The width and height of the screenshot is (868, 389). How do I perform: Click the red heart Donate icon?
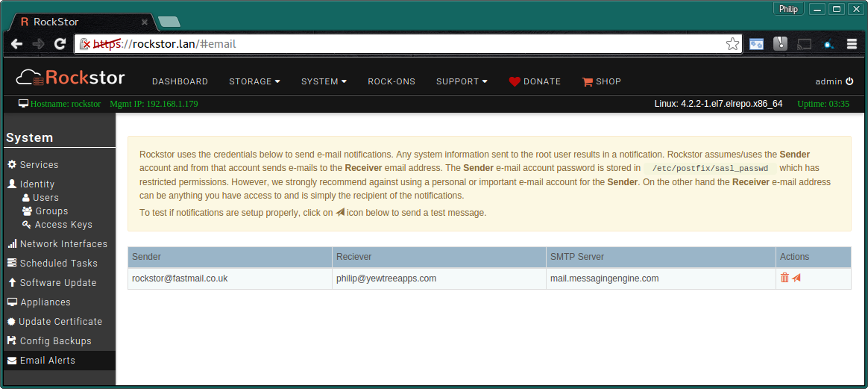[515, 81]
